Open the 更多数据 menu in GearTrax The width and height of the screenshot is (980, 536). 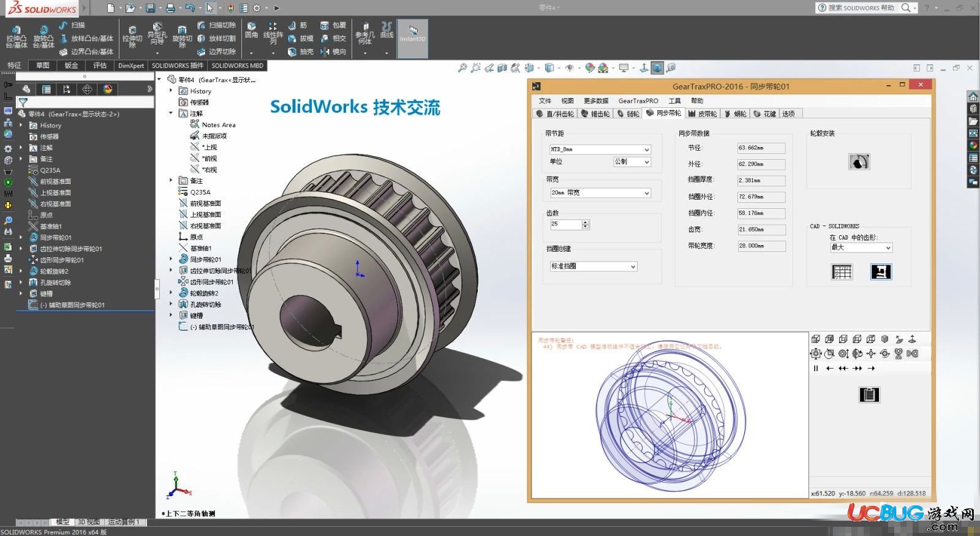[x=596, y=100]
